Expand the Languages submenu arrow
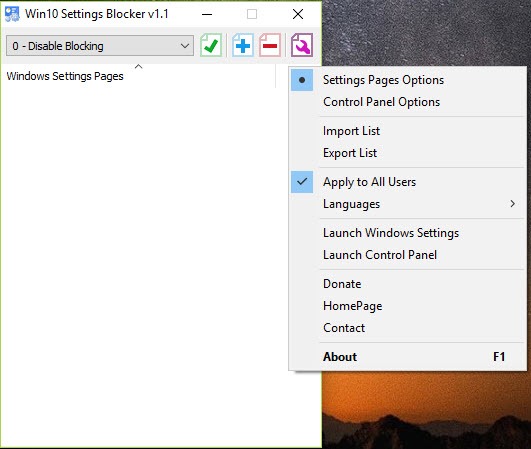Image resolution: width=531 pixels, height=449 pixels. click(512, 204)
